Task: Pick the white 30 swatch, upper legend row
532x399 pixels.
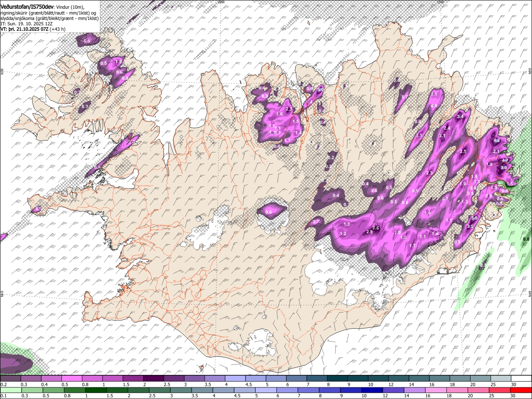Action: (x=521, y=379)
